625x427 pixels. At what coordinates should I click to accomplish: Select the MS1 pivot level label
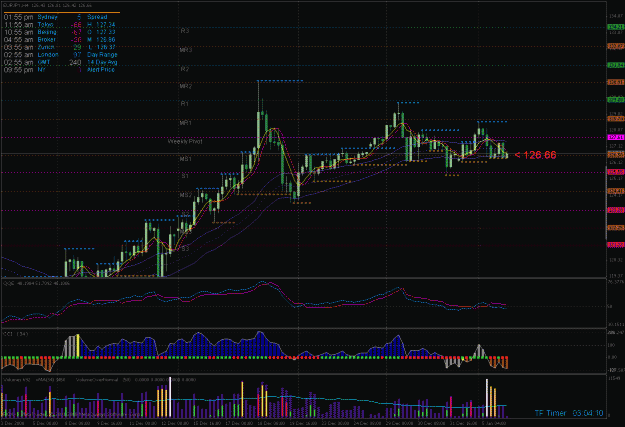(186, 159)
